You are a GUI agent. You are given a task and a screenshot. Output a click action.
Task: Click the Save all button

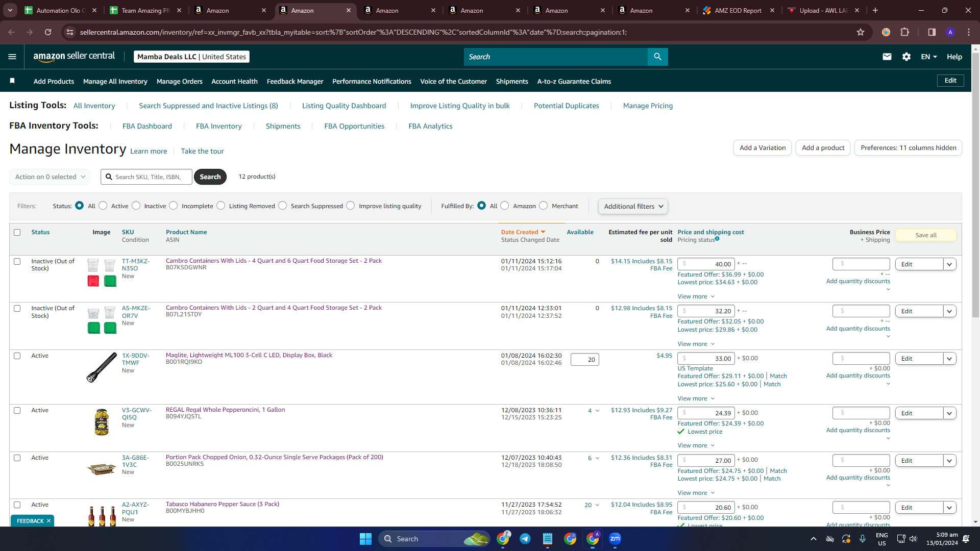tap(926, 235)
